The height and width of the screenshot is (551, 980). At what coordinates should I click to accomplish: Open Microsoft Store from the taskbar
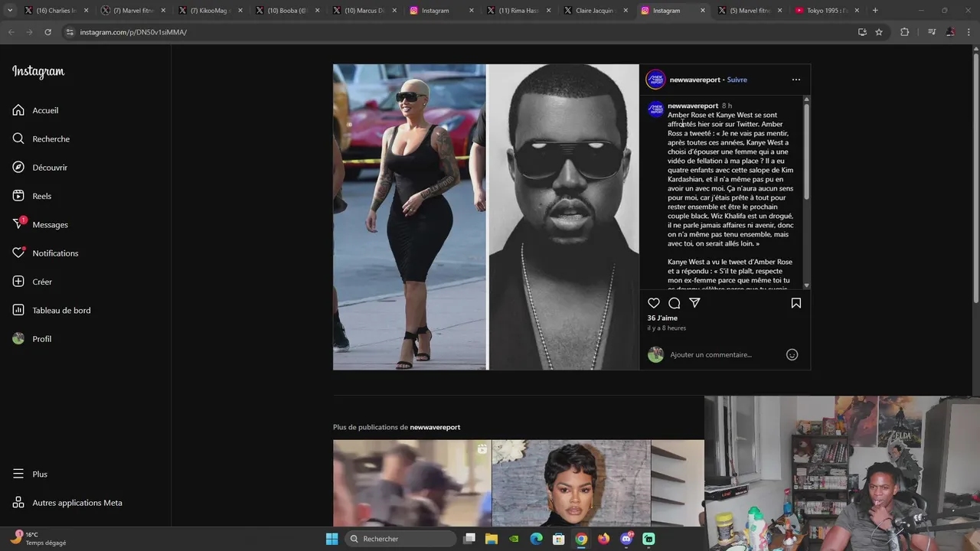[x=559, y=539]
